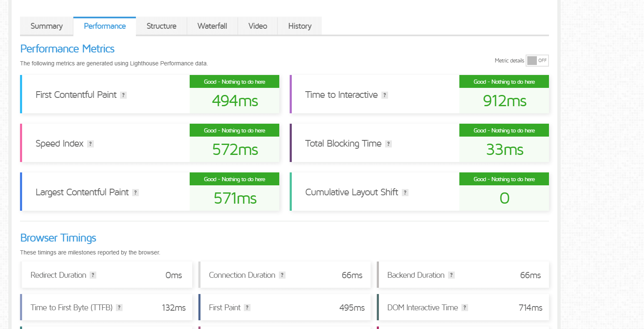Open help icon beside Backend Duration
644x329 pixels.
click(451, 275)
